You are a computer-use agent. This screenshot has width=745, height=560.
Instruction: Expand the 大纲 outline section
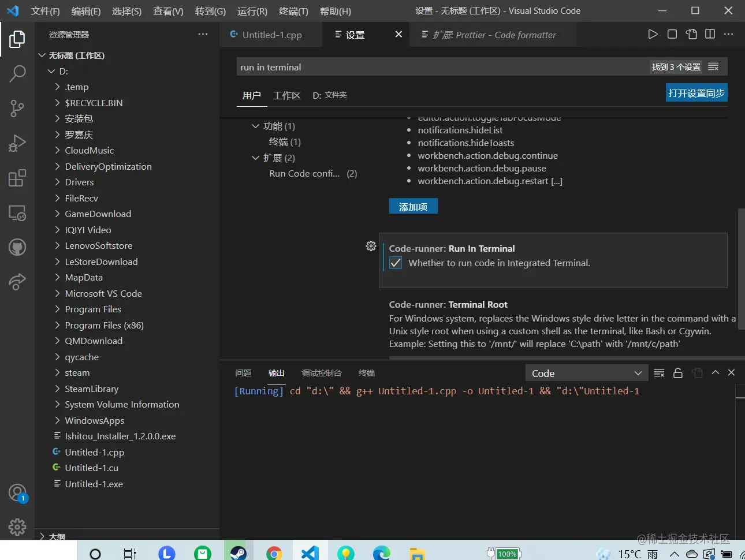point(42,536)
